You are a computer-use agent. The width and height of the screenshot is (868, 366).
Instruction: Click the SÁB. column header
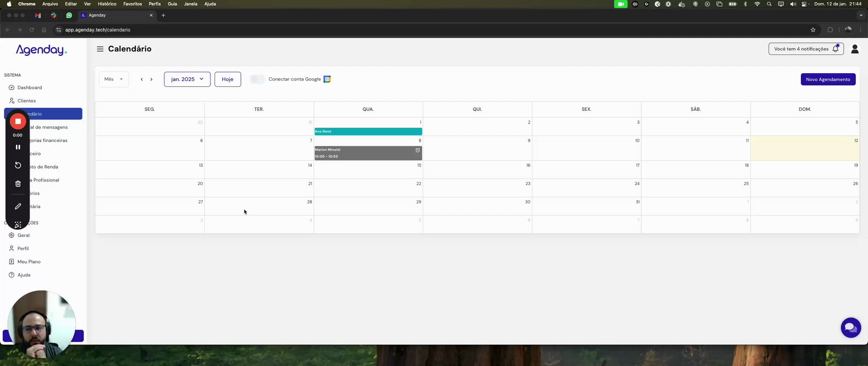696,109
